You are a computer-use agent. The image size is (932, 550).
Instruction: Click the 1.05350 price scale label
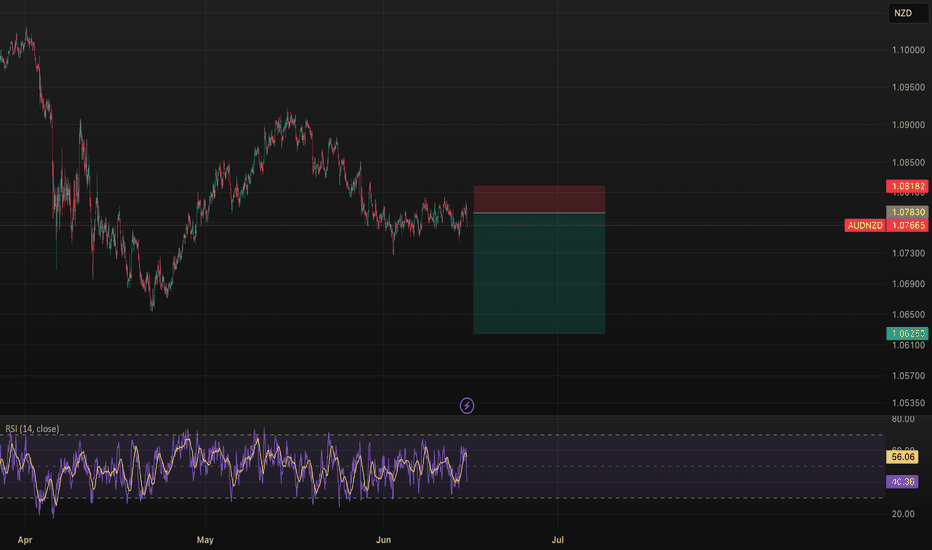[x=908, y=403]
